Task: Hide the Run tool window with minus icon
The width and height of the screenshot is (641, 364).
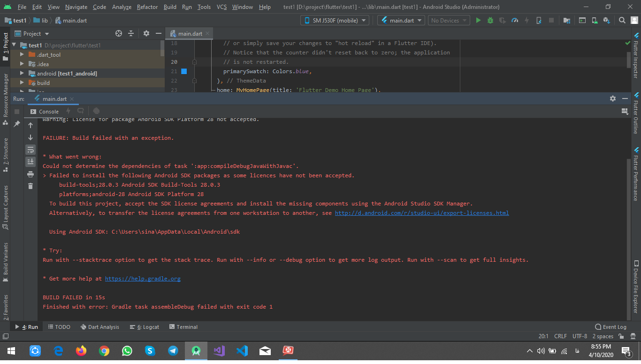Action: 625,99
